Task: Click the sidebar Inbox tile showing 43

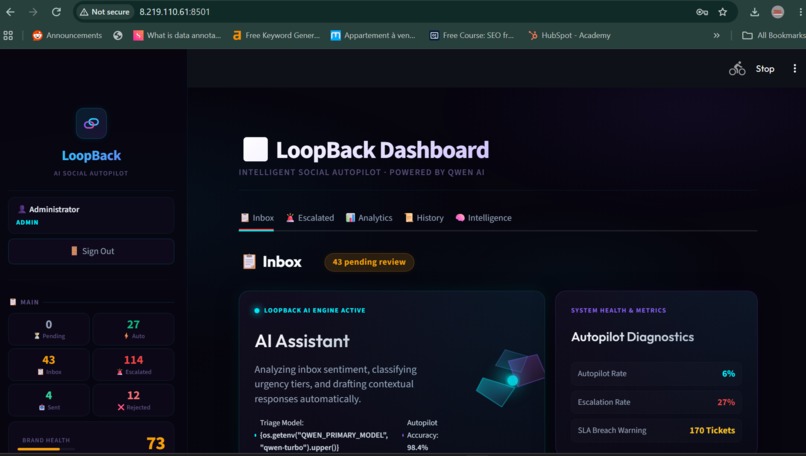Action: (49, 364)
